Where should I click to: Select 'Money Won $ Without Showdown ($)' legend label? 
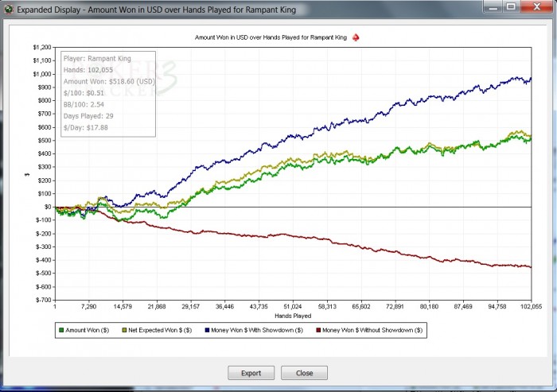pos(372,330)
